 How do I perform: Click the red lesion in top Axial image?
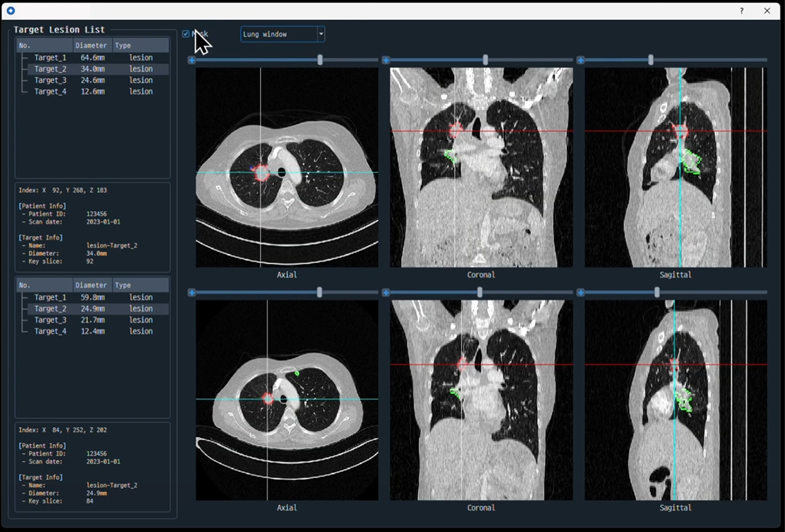tap(262, 172)
